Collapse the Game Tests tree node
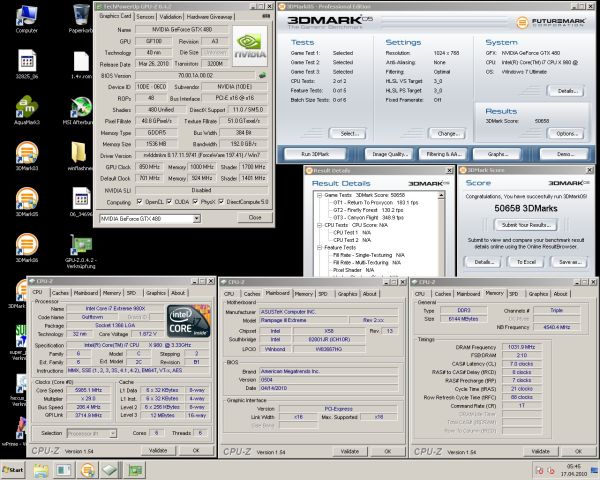 pos(319,195)
